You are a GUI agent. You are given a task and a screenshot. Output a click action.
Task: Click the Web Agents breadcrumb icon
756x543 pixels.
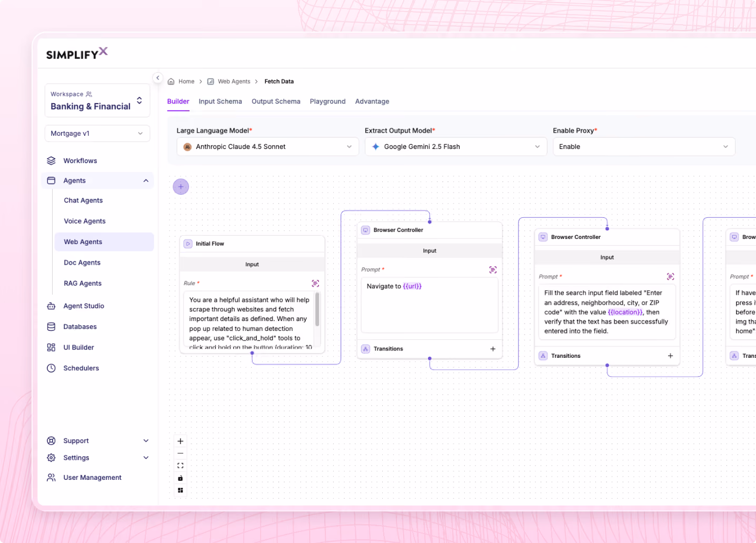tap(211, 82)
